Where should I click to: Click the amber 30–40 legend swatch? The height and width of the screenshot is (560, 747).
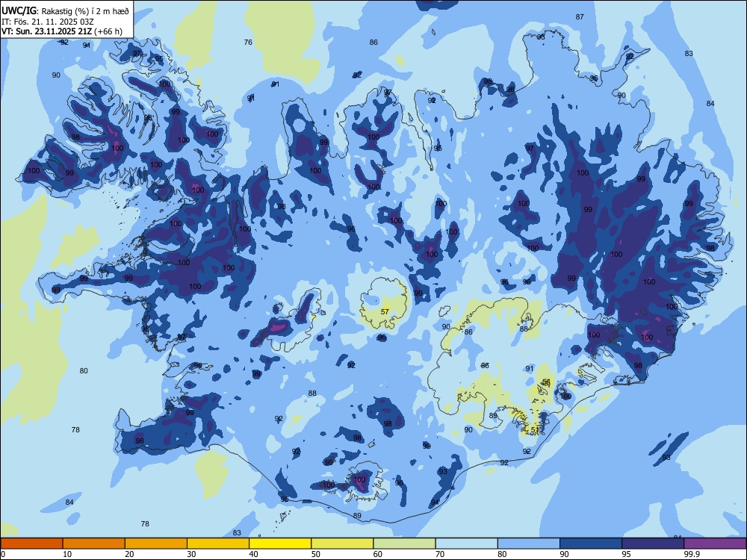tap(218, 544)
